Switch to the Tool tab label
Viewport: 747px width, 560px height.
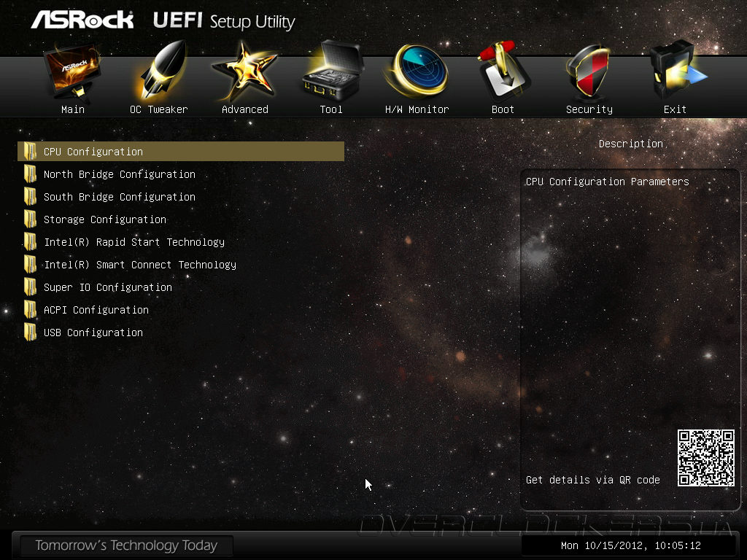coord(331,109)
